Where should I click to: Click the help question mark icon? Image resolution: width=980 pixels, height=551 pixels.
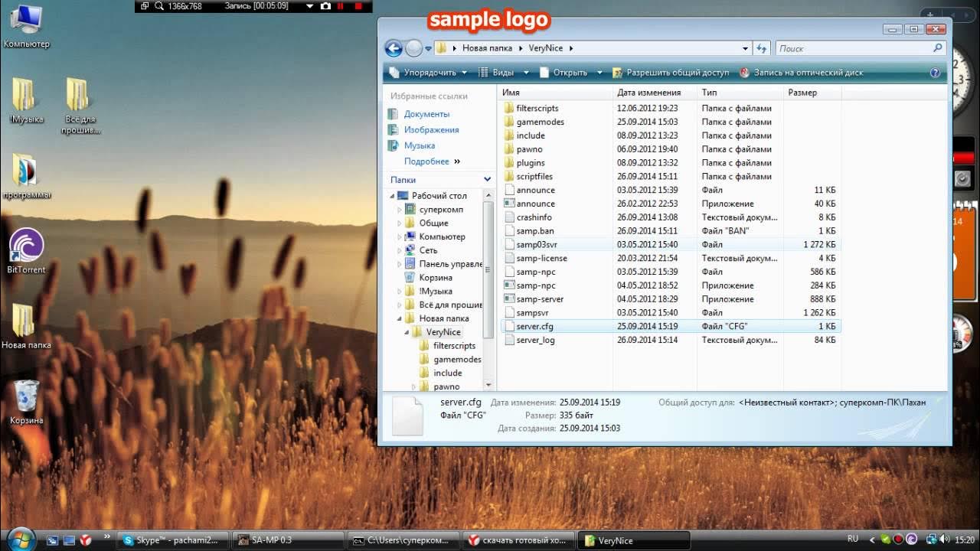coord(935,73)
